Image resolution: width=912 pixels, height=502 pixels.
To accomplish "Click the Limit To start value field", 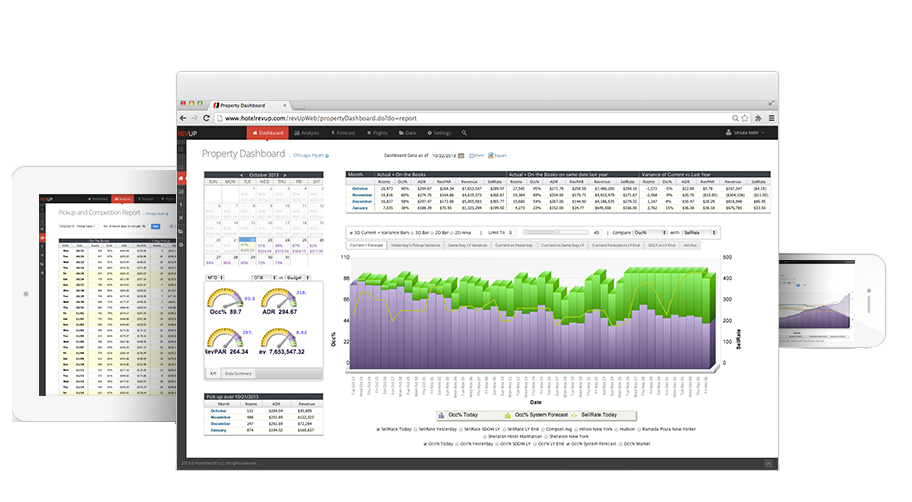I will pyautogui.click(x=514, y=233).
